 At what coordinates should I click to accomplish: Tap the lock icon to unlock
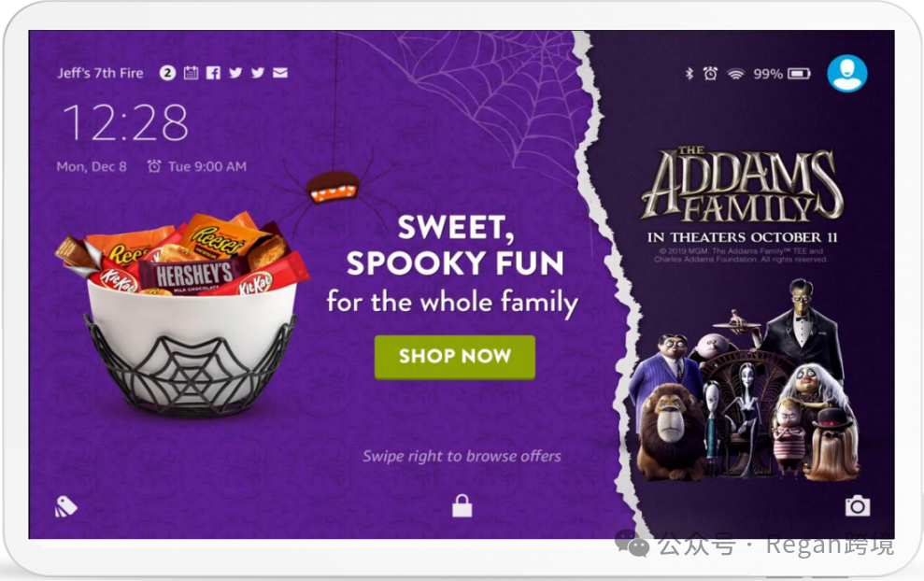(x=462, y=505)
